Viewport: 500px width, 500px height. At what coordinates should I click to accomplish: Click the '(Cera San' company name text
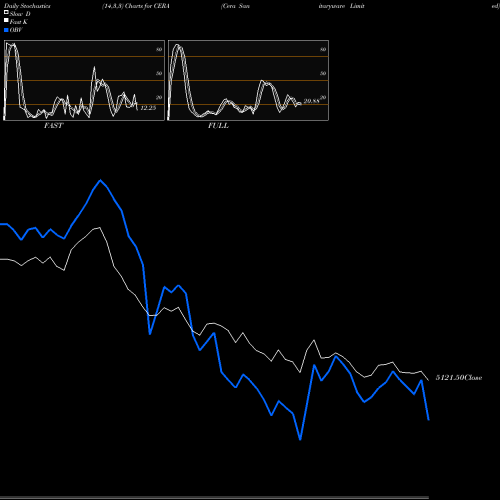coord(235,6)
